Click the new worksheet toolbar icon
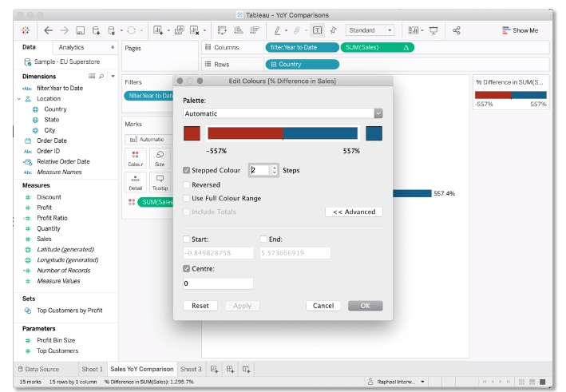566x392 pixels. (158, 30)
